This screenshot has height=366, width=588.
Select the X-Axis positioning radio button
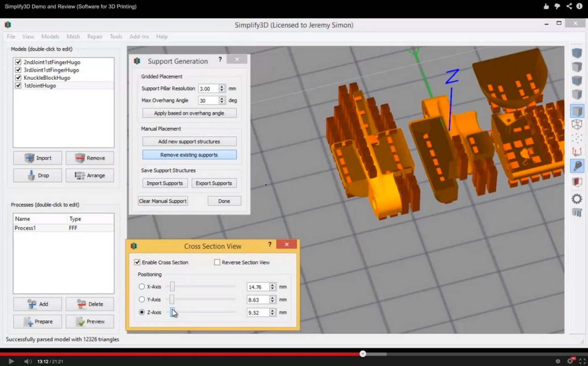pyautogui.click(x=142, y=287)
